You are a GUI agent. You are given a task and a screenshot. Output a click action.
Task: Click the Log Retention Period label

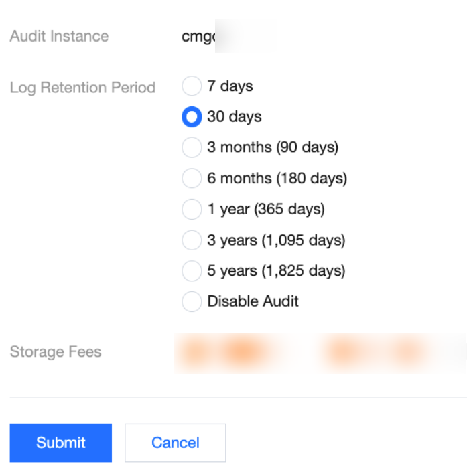coord(82,88)
